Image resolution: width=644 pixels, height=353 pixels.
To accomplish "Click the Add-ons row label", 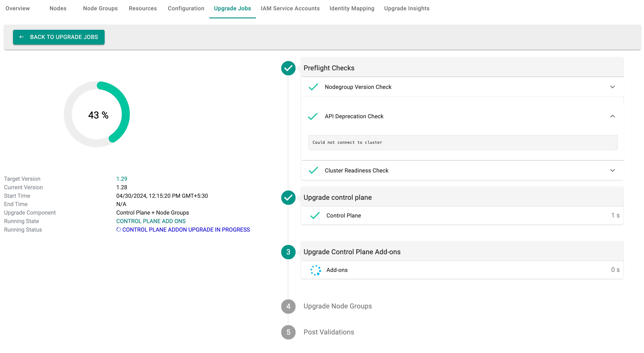I will pyautogui.click(x=337, y=270).
